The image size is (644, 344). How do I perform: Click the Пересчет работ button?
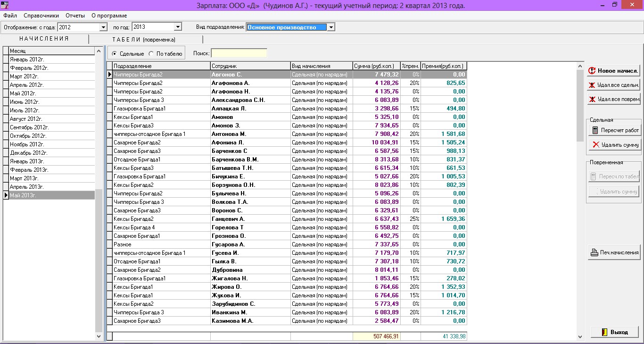pyautogui.click(x=614, y=130)
